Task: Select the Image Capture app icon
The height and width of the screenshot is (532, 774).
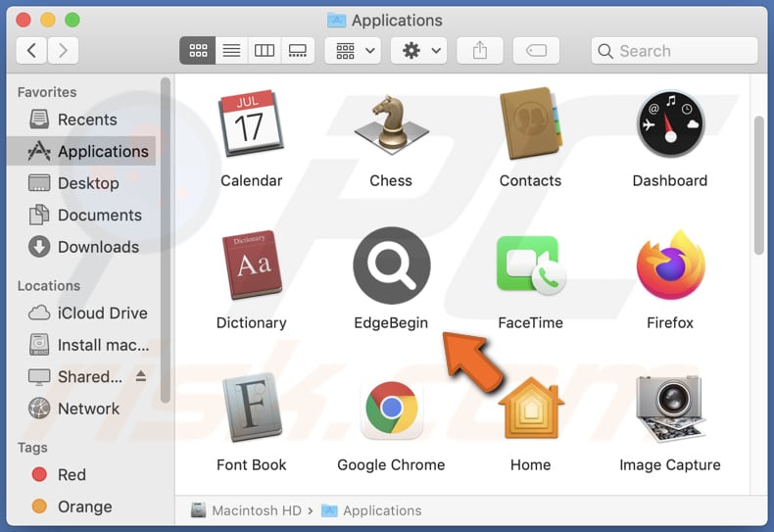Action: click(x=670, y=408)
